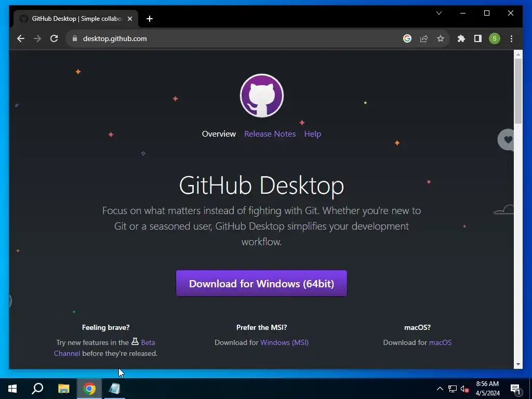532x399 pixels.
Task: Go back using the browser back arrow
Action: 21,38
